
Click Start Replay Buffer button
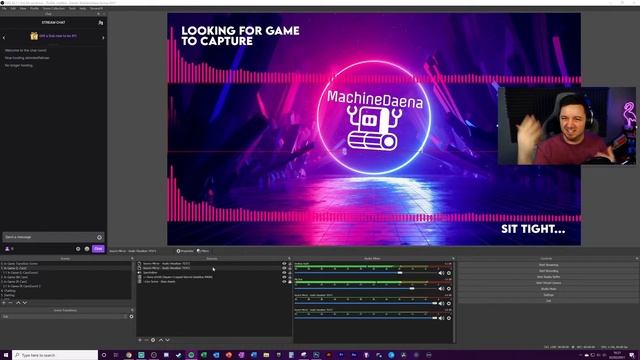click(549, 277)
